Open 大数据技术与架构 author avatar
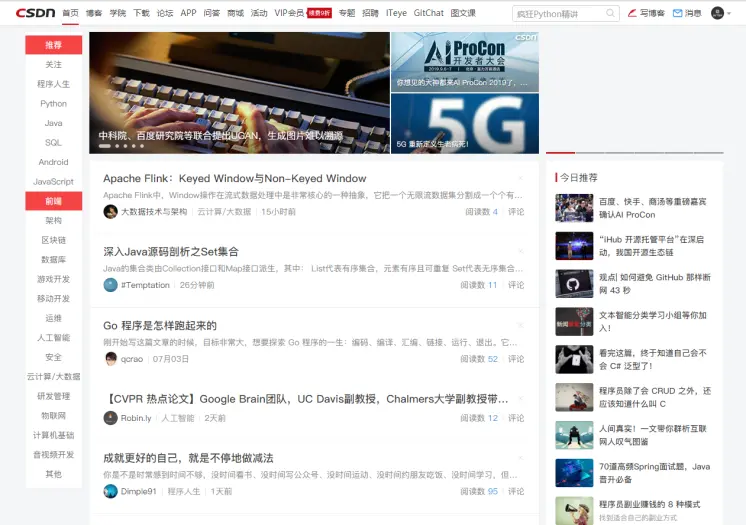 (x=110, y=211)
